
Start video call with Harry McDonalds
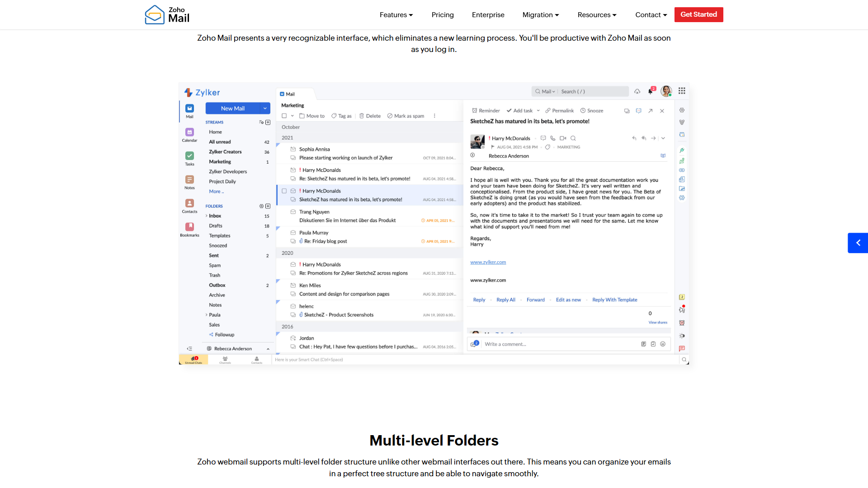563,138
